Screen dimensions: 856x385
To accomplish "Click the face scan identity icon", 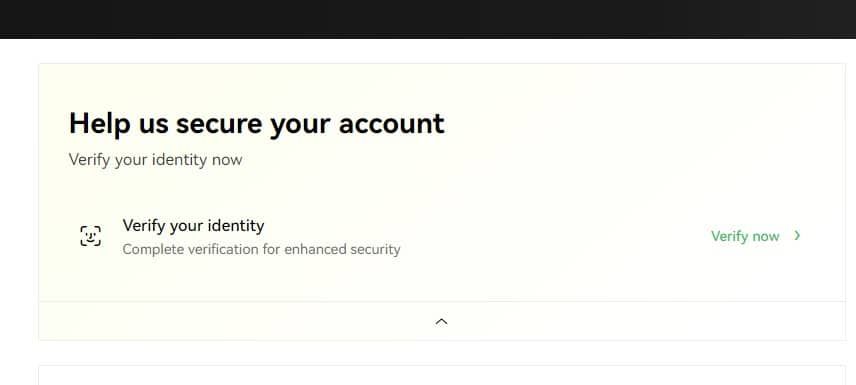I will pyautogui.click(x=91, y=236).
